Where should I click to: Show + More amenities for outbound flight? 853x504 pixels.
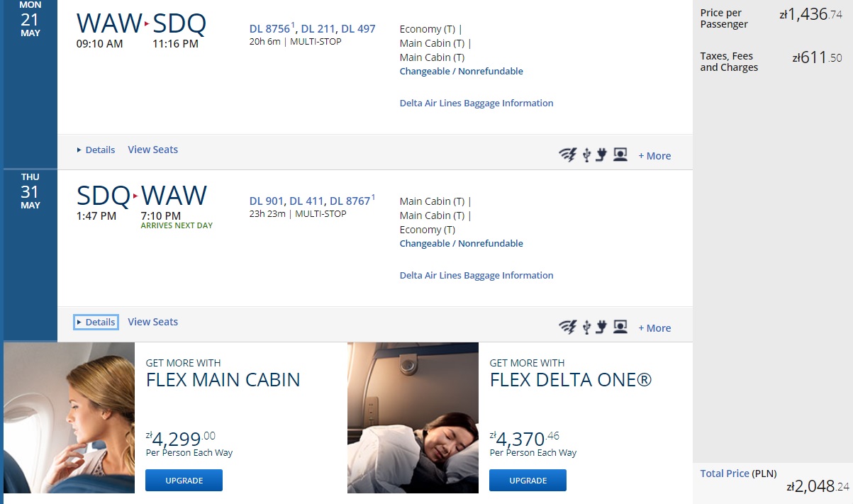click(x=654, y=156)
